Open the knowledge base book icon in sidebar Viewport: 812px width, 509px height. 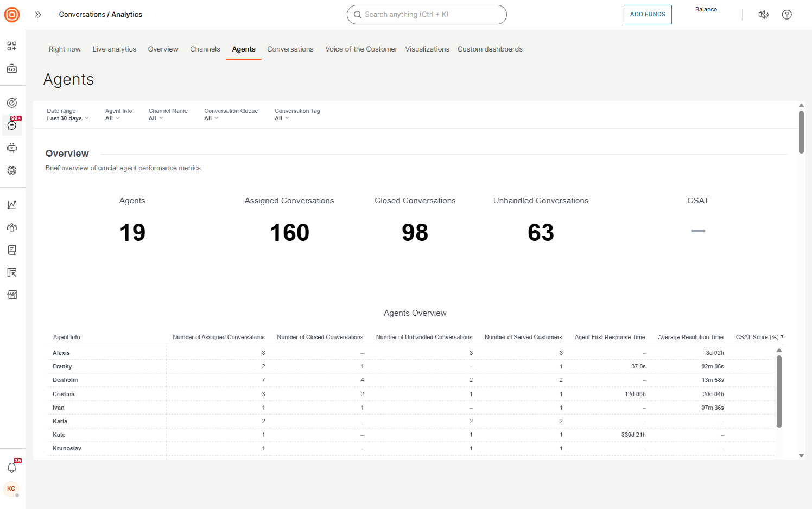tap(11, 250)
